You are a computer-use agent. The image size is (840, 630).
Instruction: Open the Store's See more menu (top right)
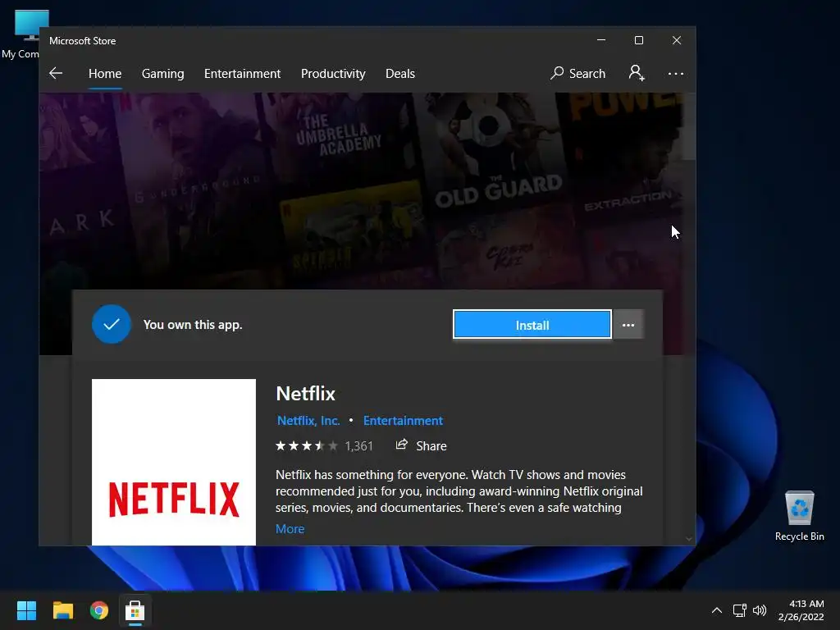coord(676,73)
